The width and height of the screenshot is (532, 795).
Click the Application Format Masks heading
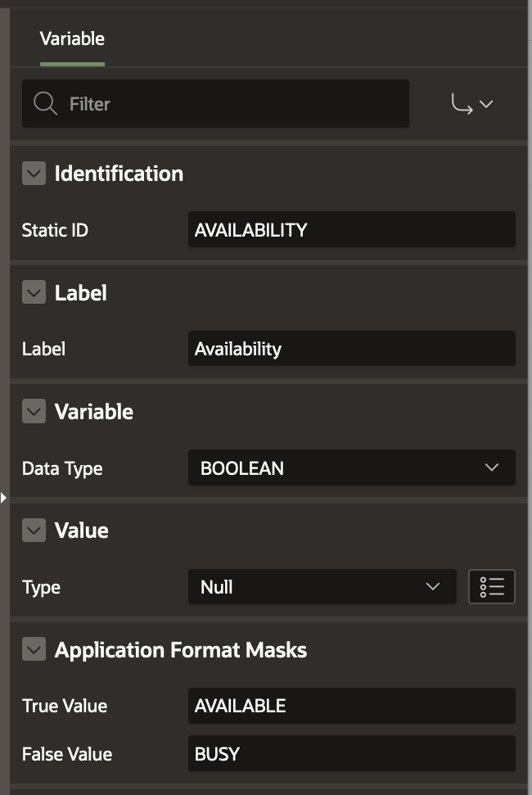point(180,650)
